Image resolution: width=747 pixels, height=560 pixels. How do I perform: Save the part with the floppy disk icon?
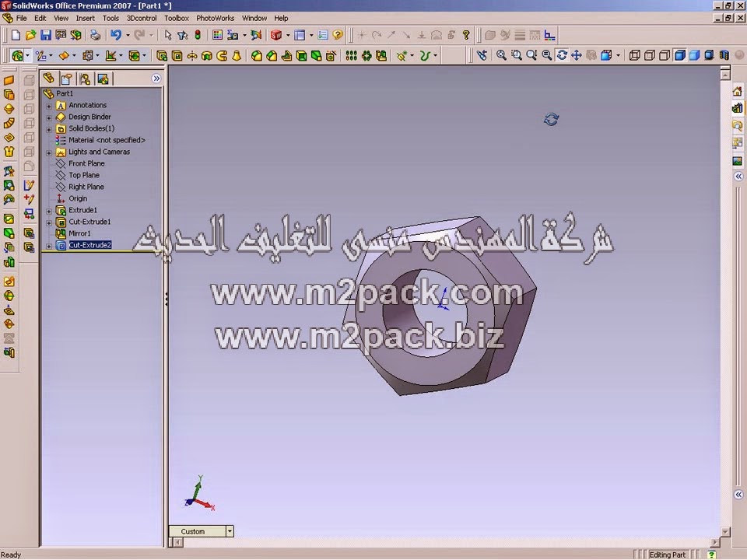click(x=45, y=35)
